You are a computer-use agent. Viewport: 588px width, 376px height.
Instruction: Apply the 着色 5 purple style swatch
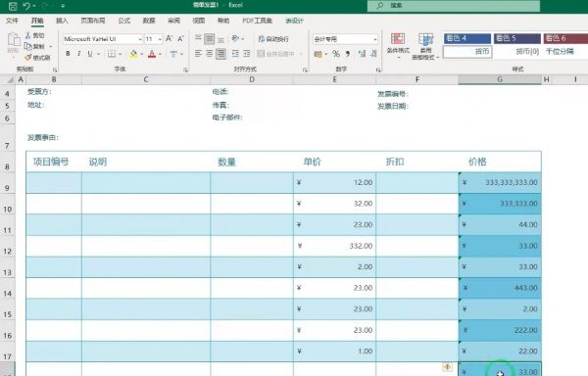pos(517,38)
